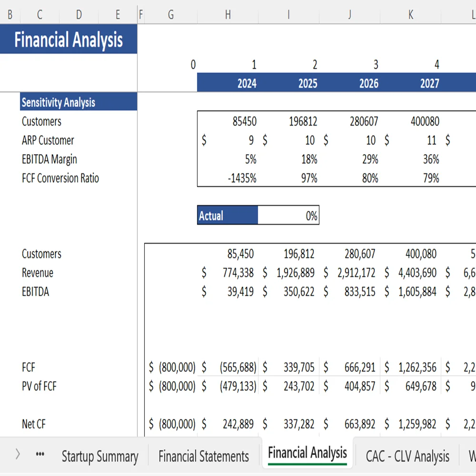Click the 2024 year header cell
Screen dimensions: 476x476
(247, 83)
